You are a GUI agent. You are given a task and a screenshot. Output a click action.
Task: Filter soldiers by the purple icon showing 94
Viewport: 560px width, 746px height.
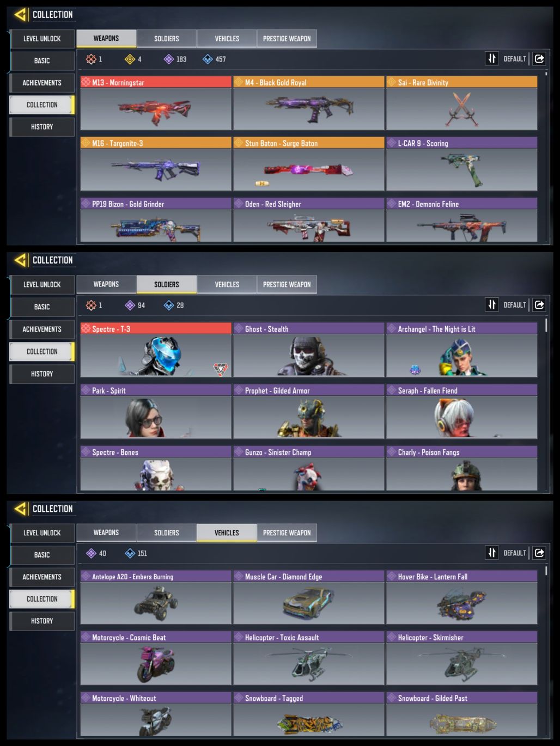[130, 305]
